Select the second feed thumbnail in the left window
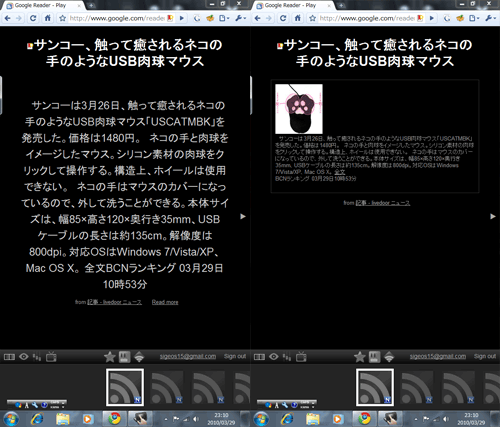The width and height of the screenshot is (500, 427). [x=167, y=387]
